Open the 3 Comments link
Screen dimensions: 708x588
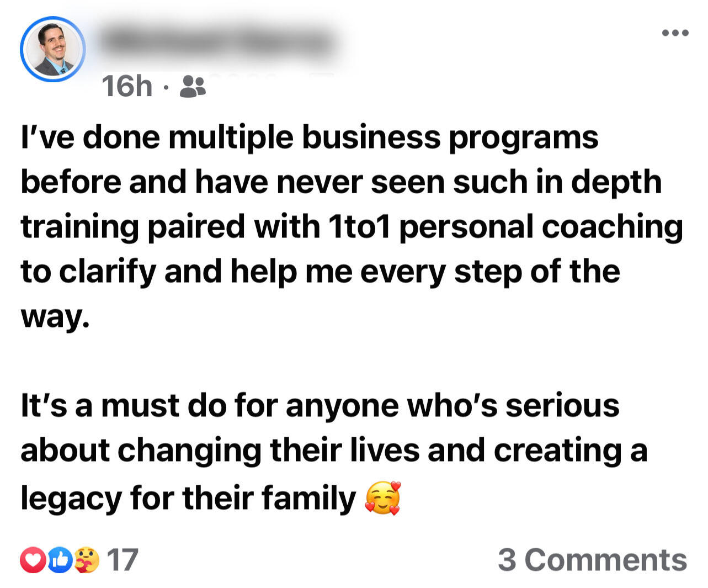click(592, 560)
